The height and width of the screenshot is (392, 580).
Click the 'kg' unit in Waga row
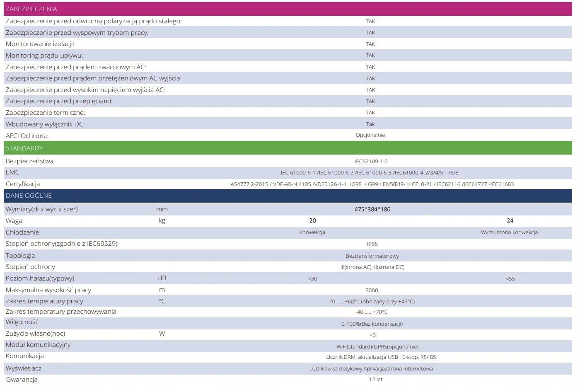click(162, 221)
